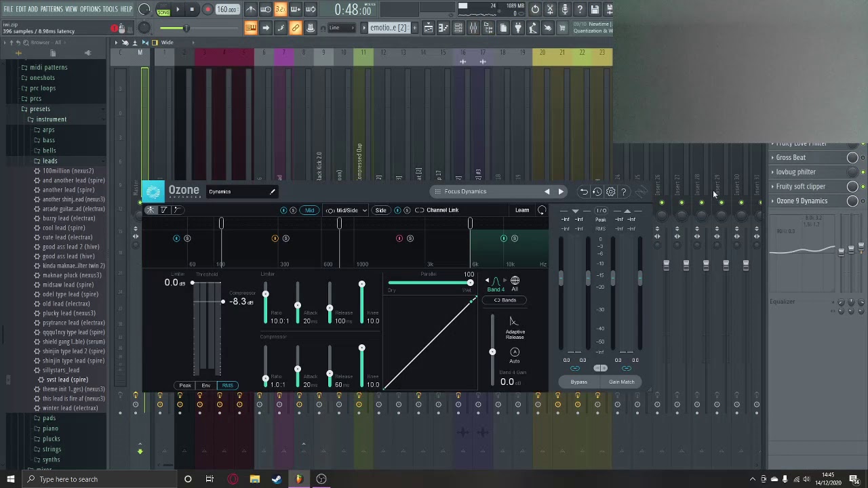Enable loop recording icon

(x=311, y=9)
